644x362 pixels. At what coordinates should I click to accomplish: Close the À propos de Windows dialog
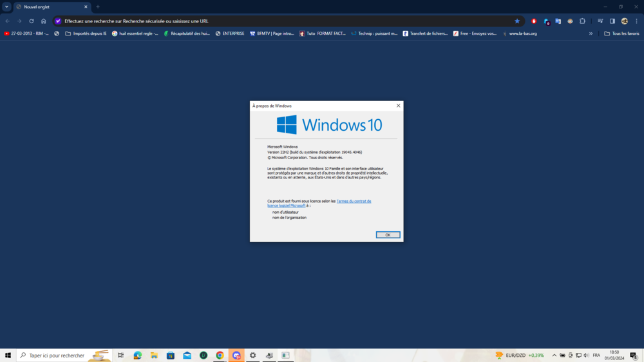(x=398, y=106)
